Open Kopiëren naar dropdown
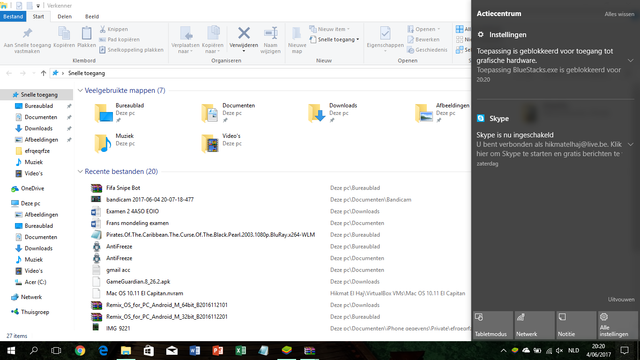 (213, 40)
